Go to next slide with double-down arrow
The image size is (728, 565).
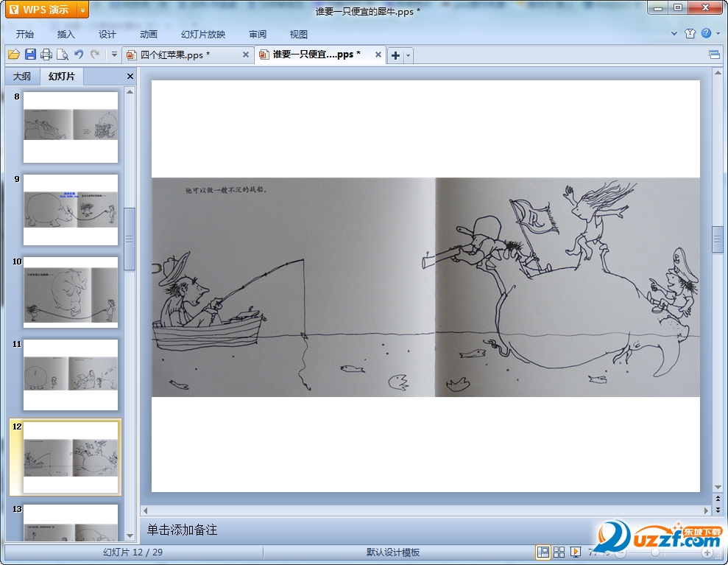718,509
